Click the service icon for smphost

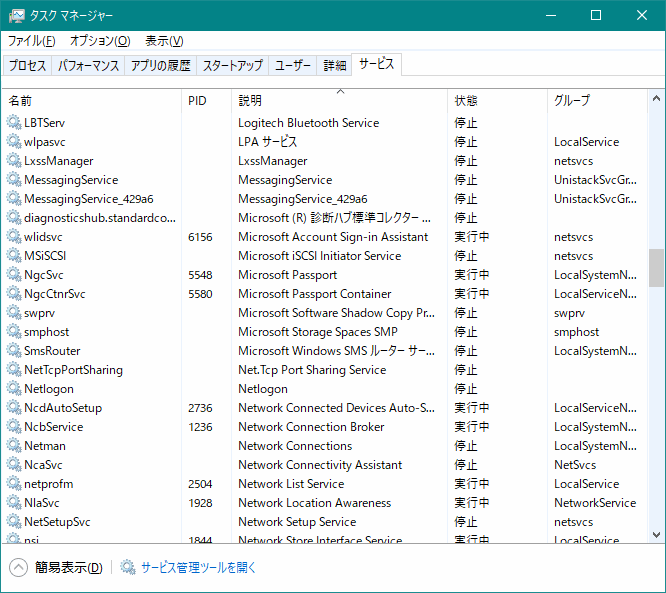pyautogui.click(x=14, y=332)
